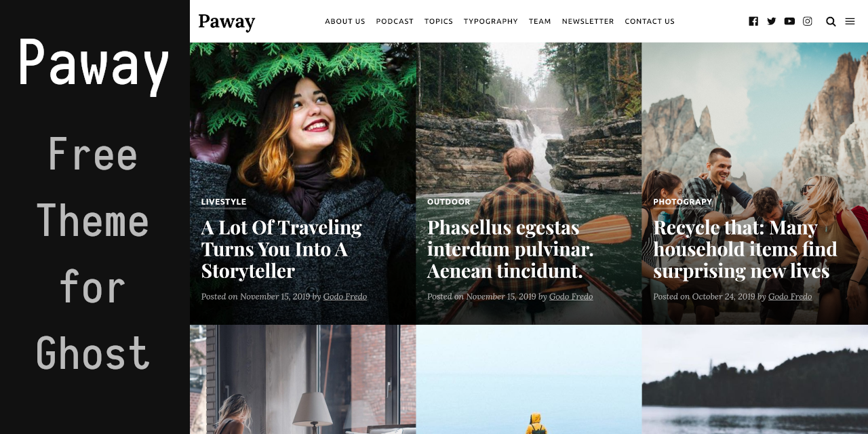This screenshot has width=868, height=434.
Task: Open the Typography navigation item
Action: click(x=491, y=21)
